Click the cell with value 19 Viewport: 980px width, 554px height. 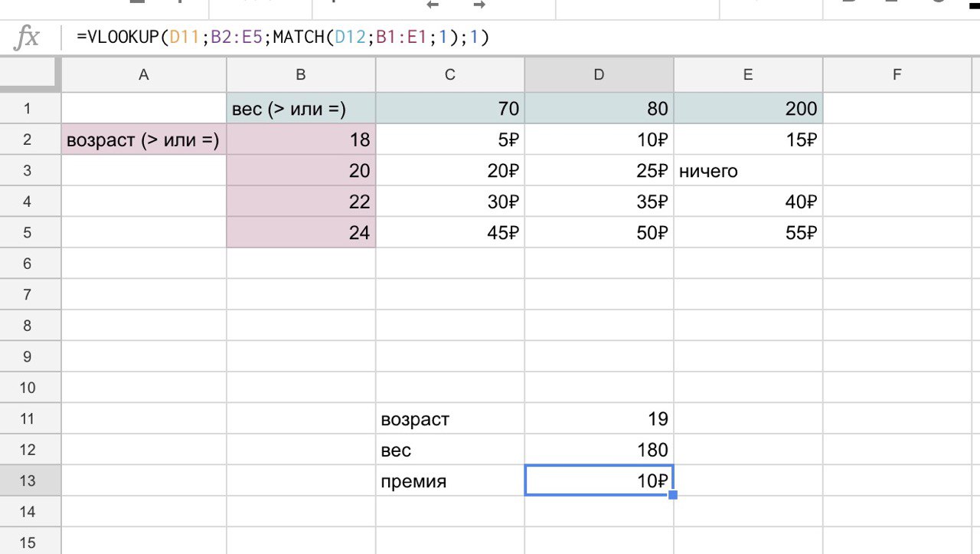click(599, 419)
